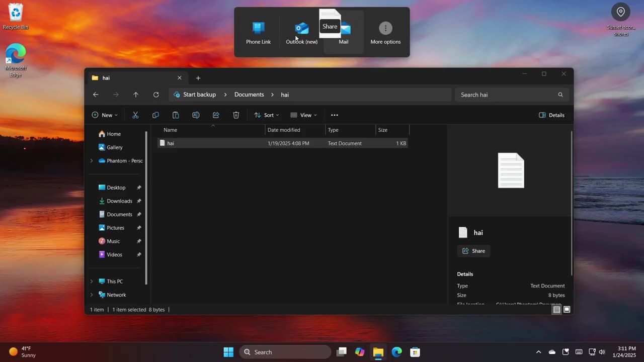
Task: Close the hai tab
Action: [180, 78]
